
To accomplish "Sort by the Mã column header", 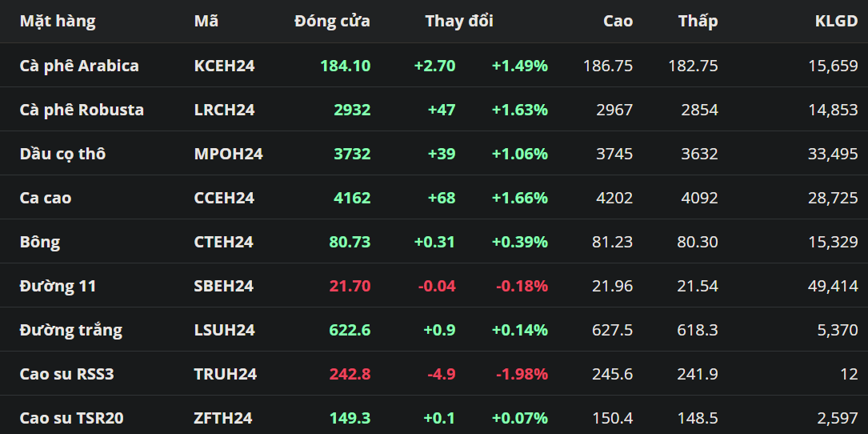I will 206,22.
